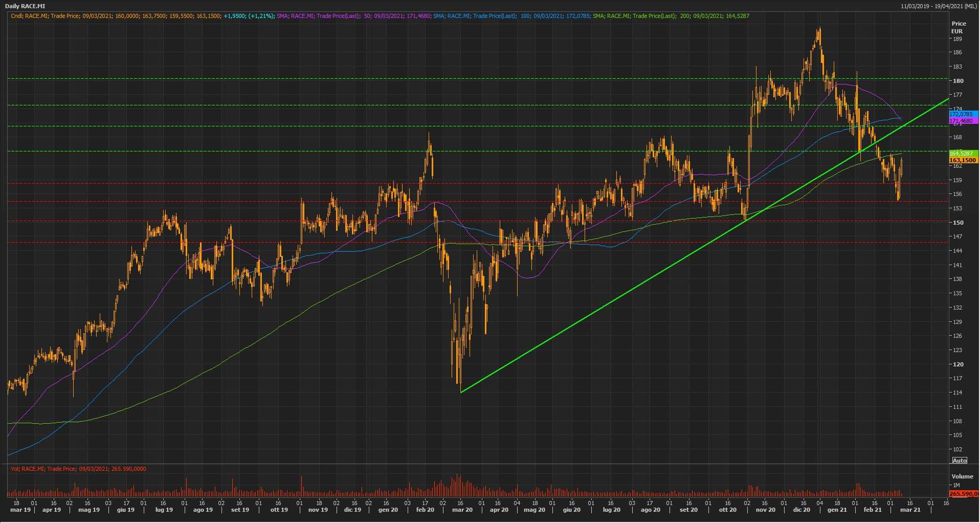This screenshot has height=523, width=980.
Task: Click the Volume axis header
Action: coord(962,476)
